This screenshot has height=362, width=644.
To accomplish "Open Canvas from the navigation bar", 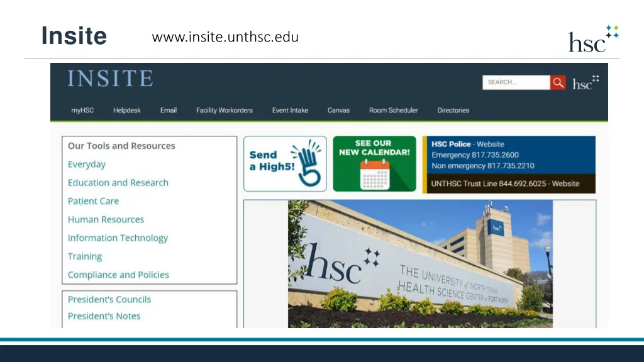I will point(338,111).
